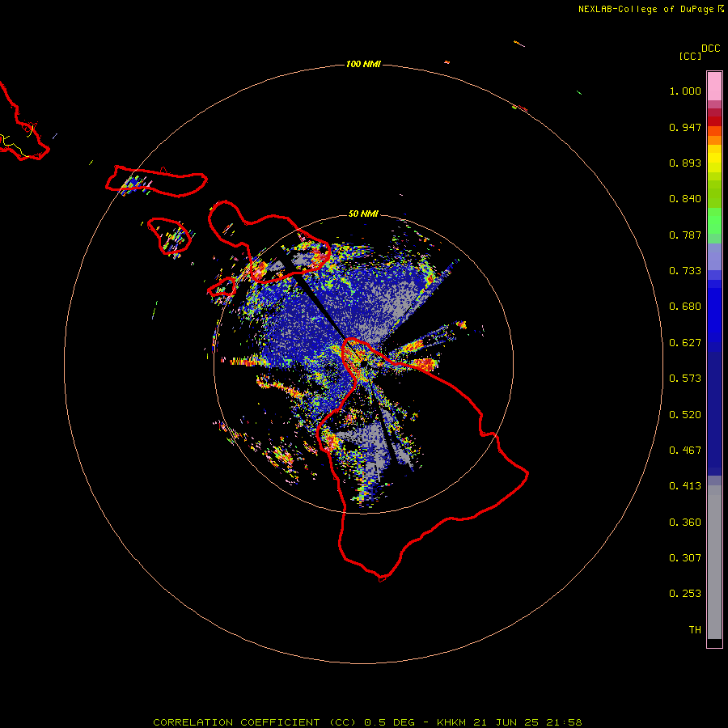Click the TH threshold label

point(695,630)
